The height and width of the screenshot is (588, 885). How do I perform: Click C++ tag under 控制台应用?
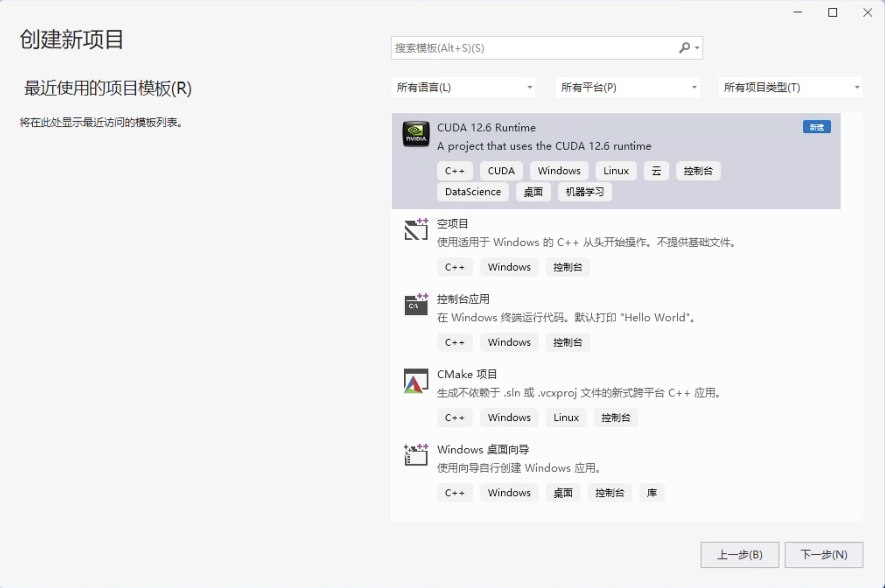click(x=455, y=342)
